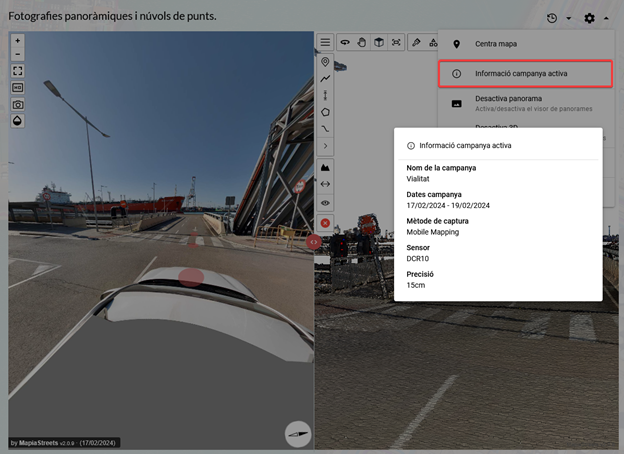
Task: Click the red split divider handle between the views
Action: pos(314,241)
